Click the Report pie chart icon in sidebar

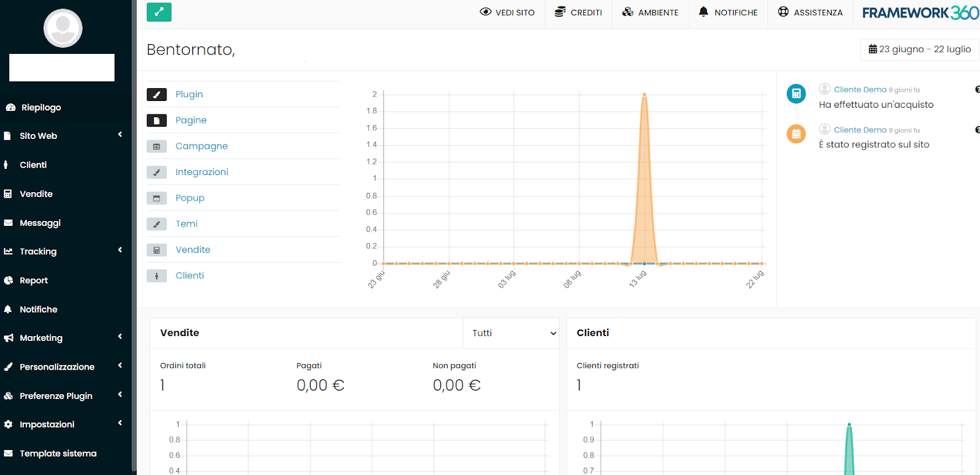tap(8, 280)
